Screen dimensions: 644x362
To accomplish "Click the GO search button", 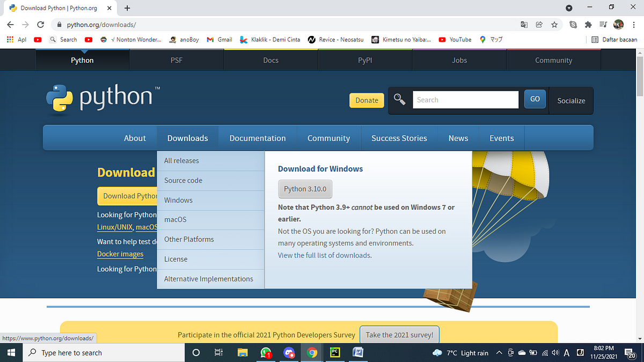I will (535, 99).
